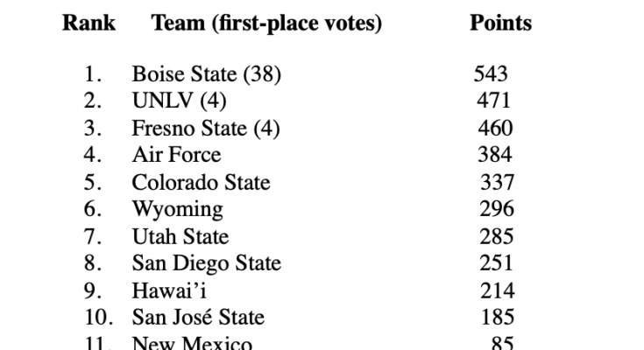Click San José State's 185 points value
The image size is (644, 350).
(x=497, y=318)
